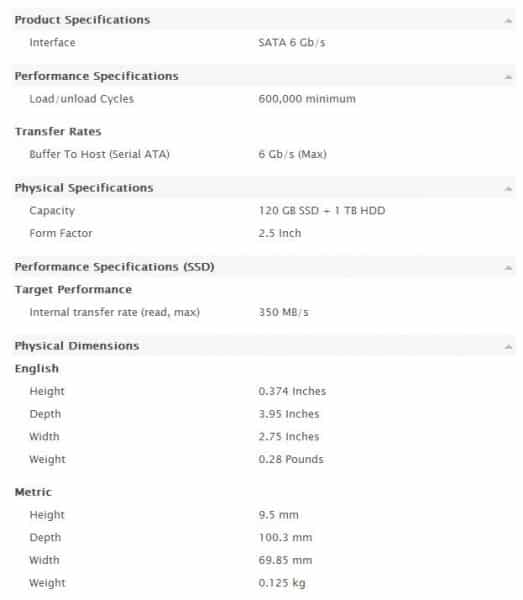This screenshot has width=523, height=600.
Task: Select the 120 GB SSD + 1 TB HDD value
Action: coord(322,211)
